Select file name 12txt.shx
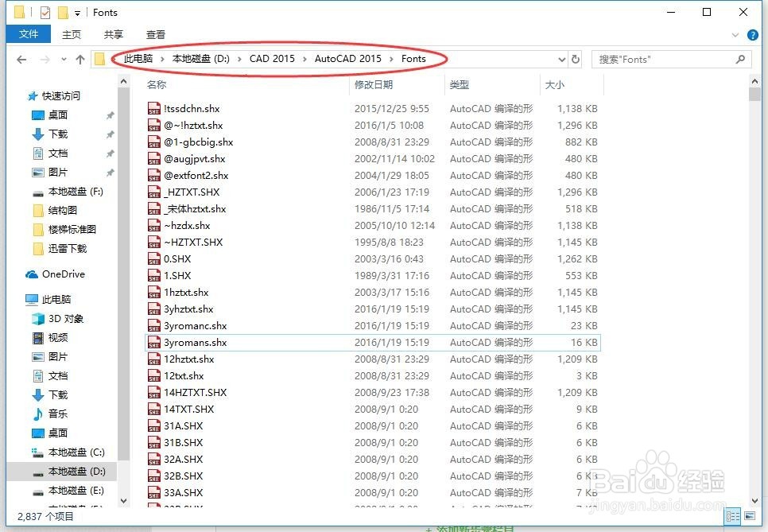This screenshot has width=768, height=532. click(184, 375)
